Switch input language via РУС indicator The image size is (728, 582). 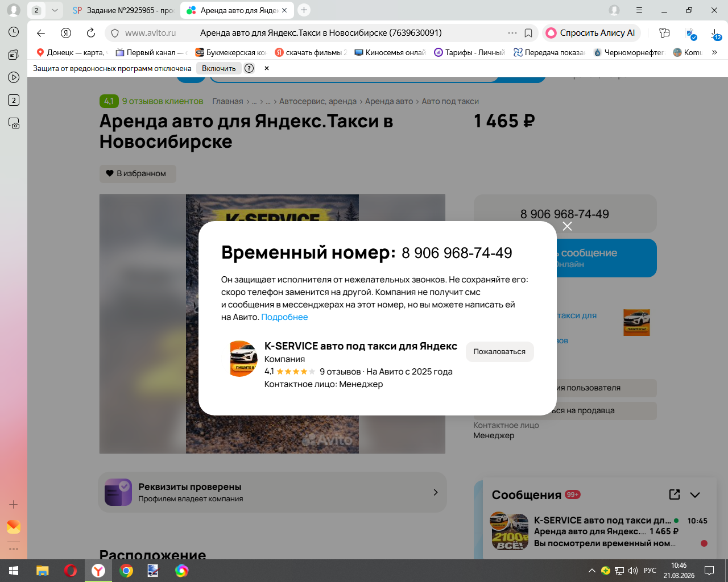pos(650,571)
